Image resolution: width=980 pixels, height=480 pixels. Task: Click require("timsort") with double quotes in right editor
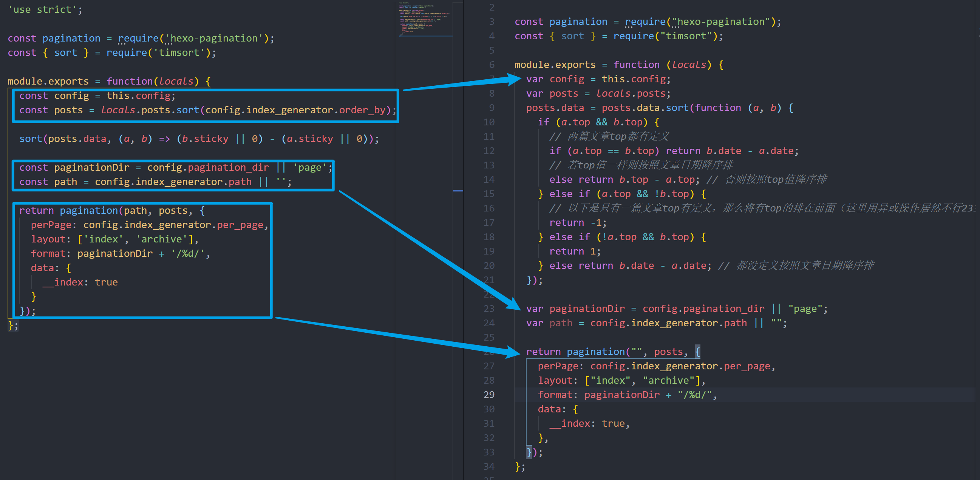(x=665, y=36)
